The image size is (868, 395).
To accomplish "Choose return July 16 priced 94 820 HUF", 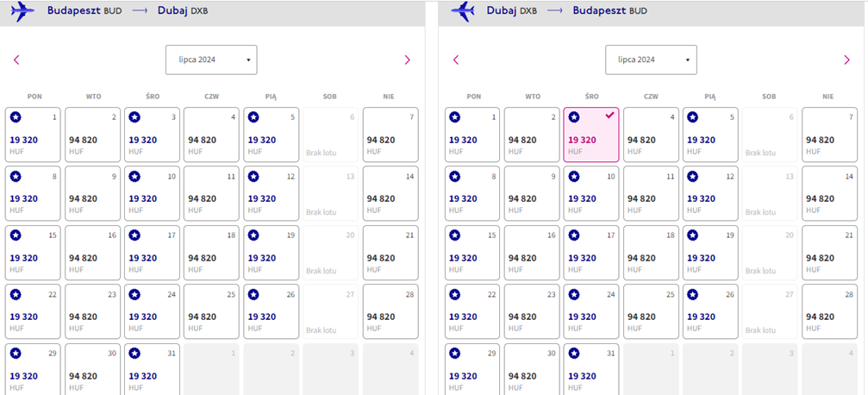I will click(x=532, y=253).
